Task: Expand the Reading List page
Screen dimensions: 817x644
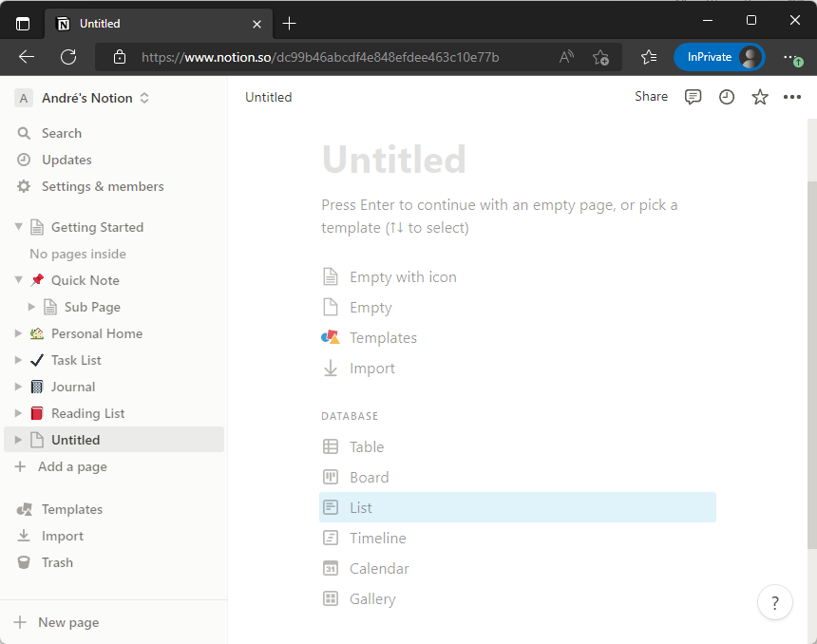Action: point(18,413)
